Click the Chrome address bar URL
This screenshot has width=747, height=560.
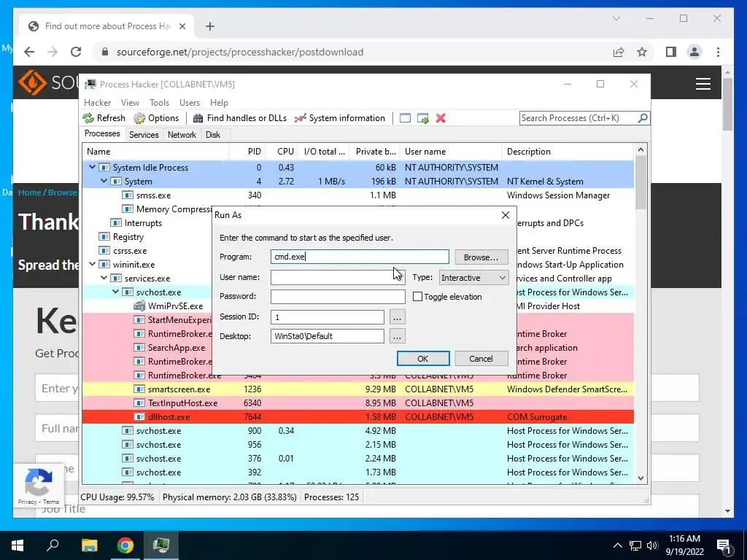pos(240,52)
